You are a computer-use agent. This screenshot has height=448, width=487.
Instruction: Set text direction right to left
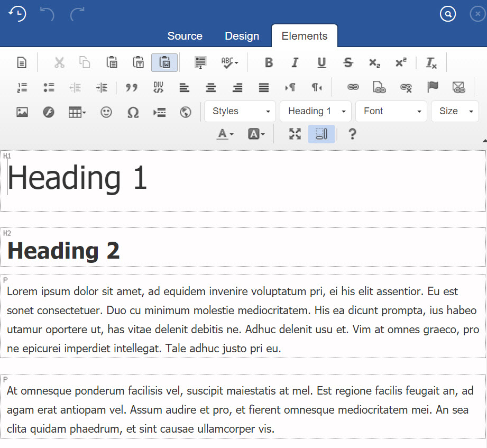pos(317,88)
